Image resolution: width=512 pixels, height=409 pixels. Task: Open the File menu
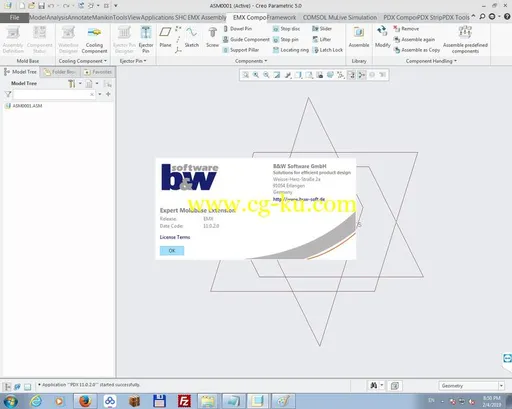pos(14,17)
